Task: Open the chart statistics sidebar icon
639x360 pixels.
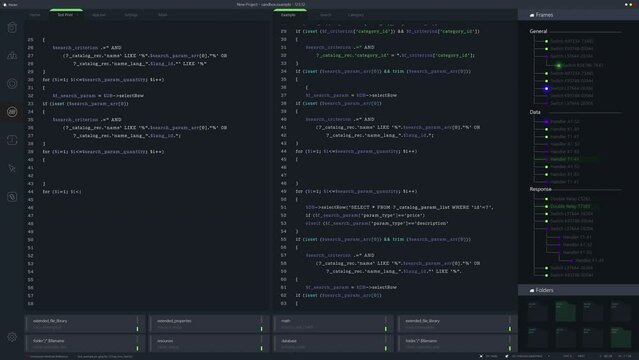Action: pos(12,55)
